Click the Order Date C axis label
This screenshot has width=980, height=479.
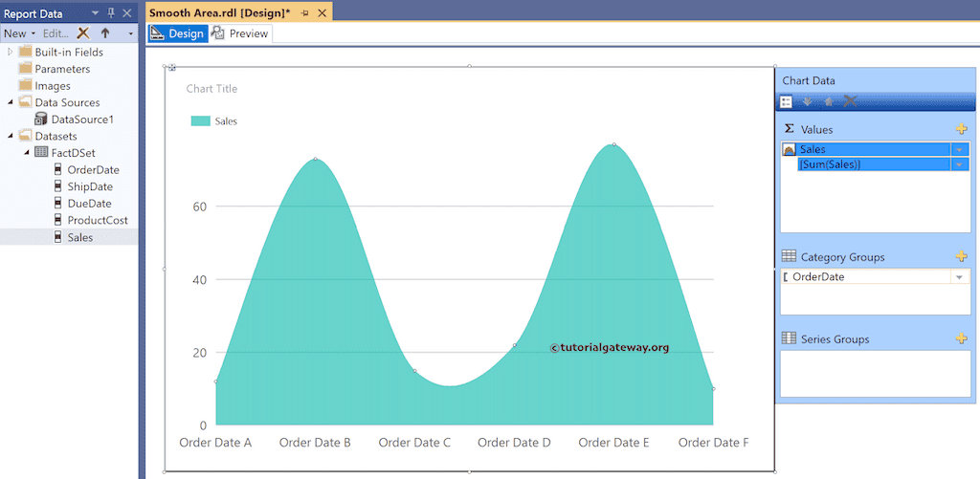pyautogui.click(x=414, y=443)
